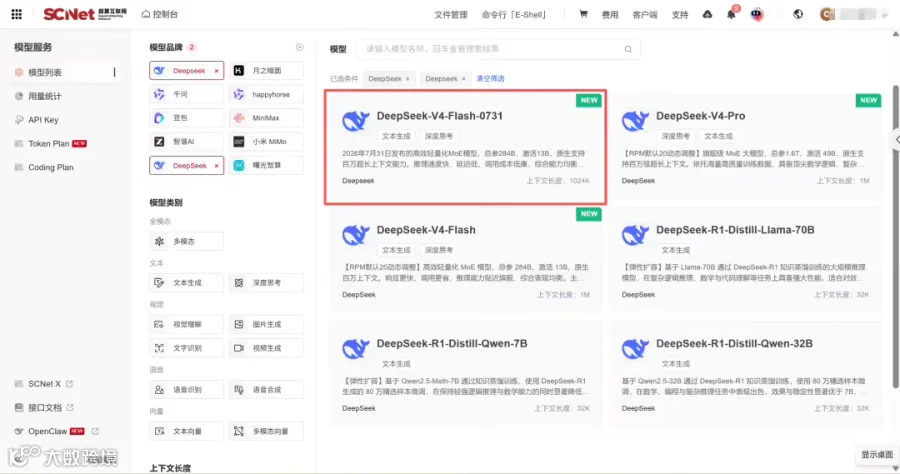The height and width of the screenshot is (474, 900).
Task: Select the 语音合成 category filter
Action: pyautogui.click(x=266, y=390)
